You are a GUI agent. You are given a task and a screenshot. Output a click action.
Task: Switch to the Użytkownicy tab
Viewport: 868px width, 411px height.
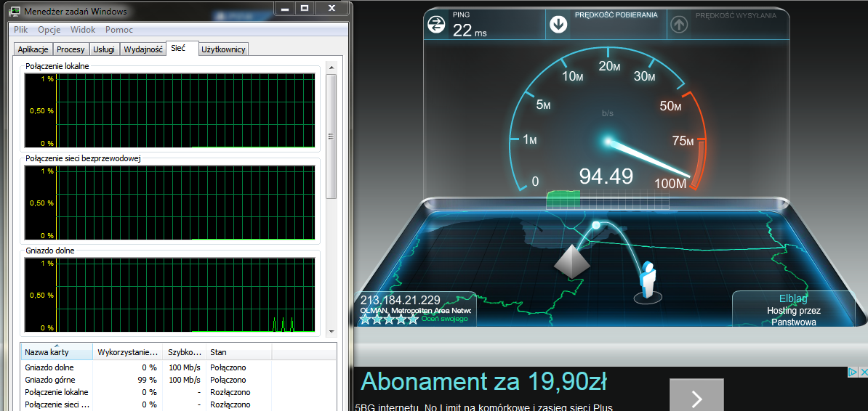click(x=224, y=49)
